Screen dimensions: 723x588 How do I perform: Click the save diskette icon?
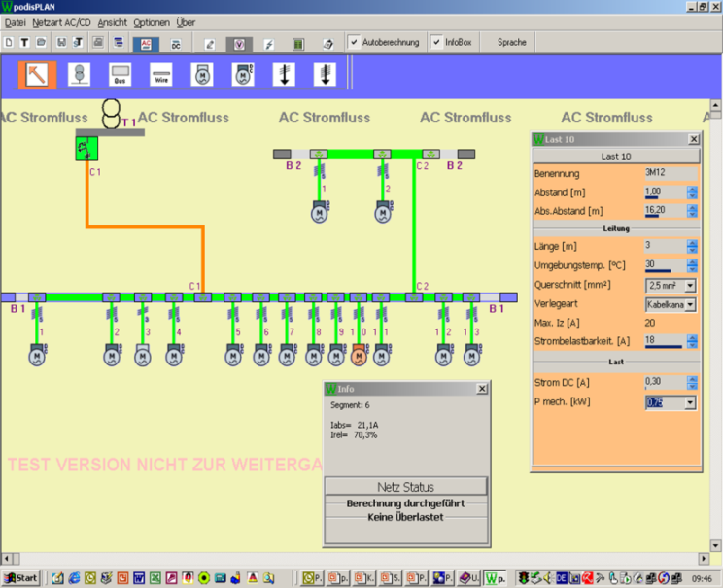[61, 43]
